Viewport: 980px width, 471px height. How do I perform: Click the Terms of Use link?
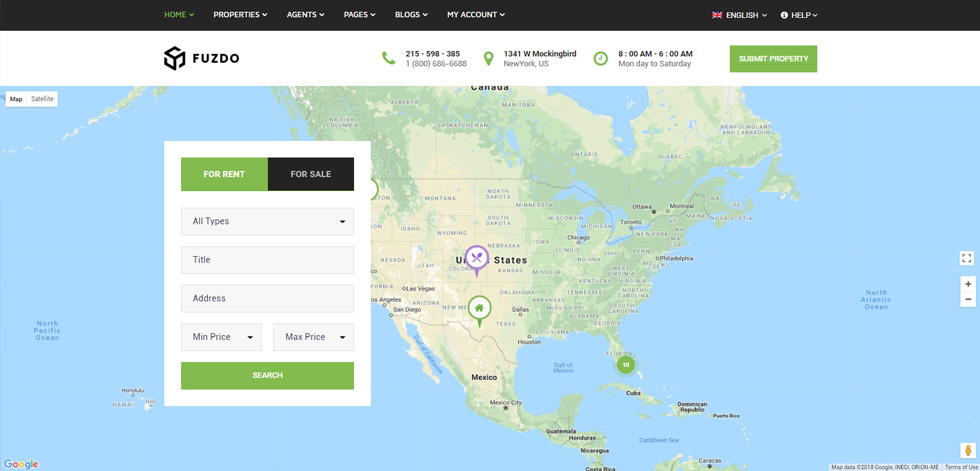coord(961,467)
